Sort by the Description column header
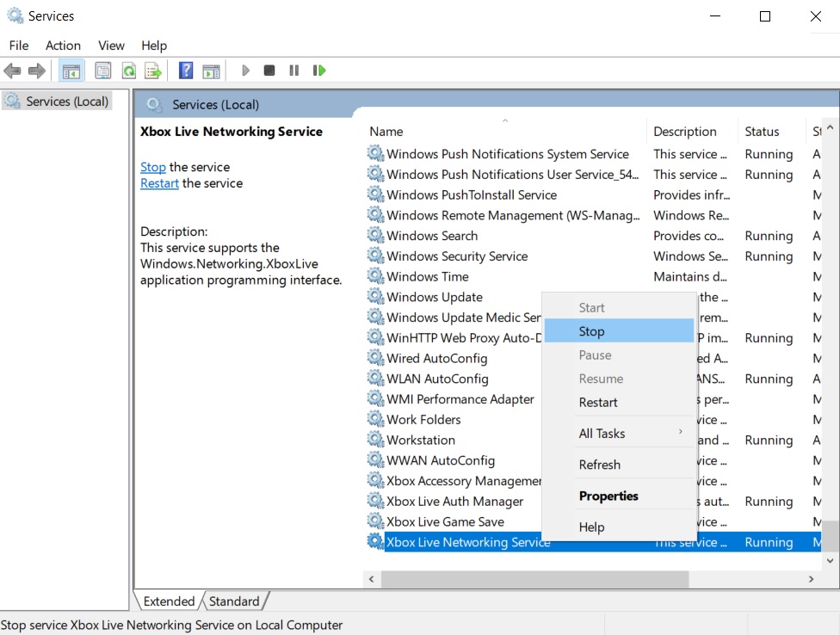 692,131
